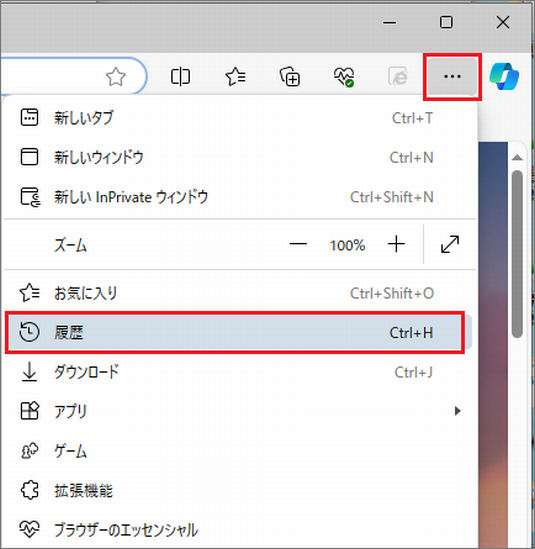Open ダウンロード menu entry
535x549 pixels.
point(240,372)
